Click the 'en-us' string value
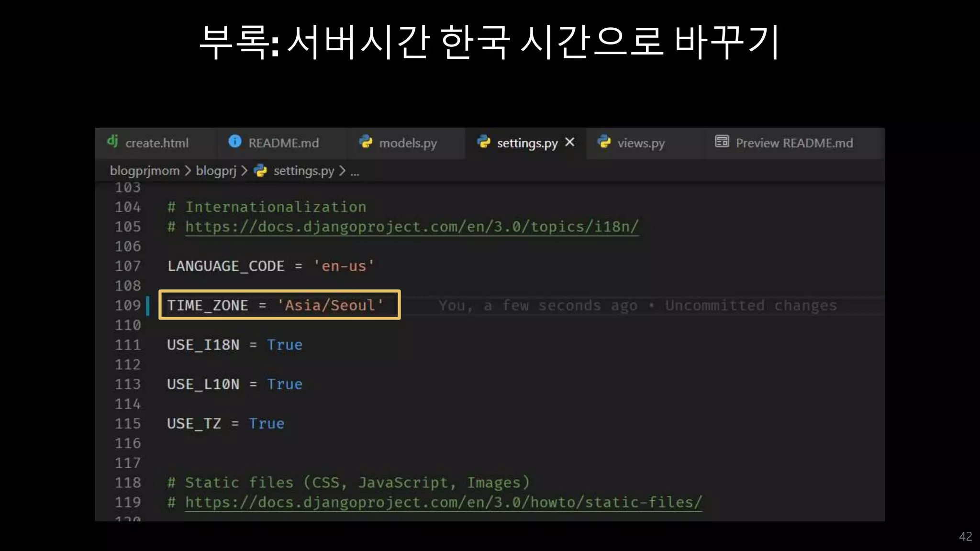 (x=344, y=266)
